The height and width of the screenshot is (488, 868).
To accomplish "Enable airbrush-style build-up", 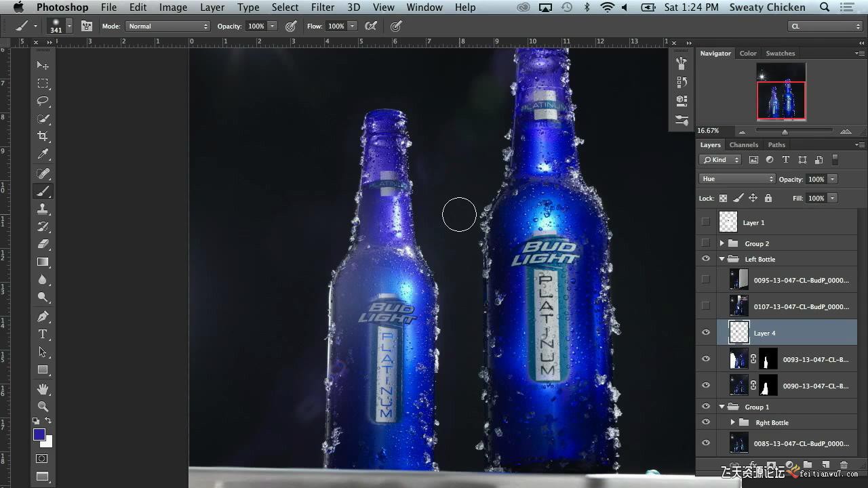I will tap(371, 26).
